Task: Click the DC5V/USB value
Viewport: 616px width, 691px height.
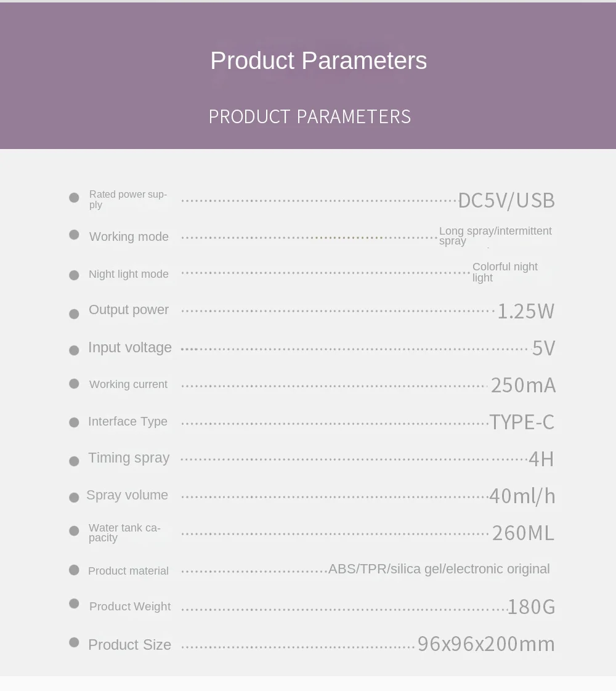Action: (506, 200)
